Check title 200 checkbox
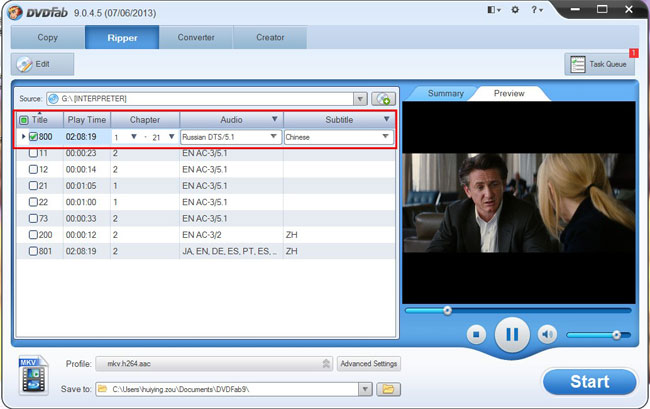The image size is (650, 409). 33,235
